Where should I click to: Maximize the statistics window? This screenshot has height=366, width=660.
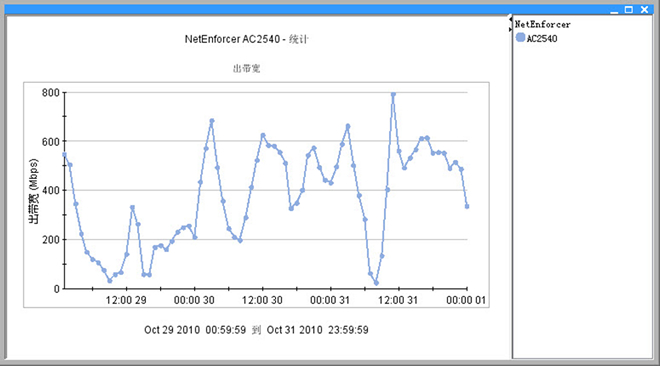(x=629, y=10)
